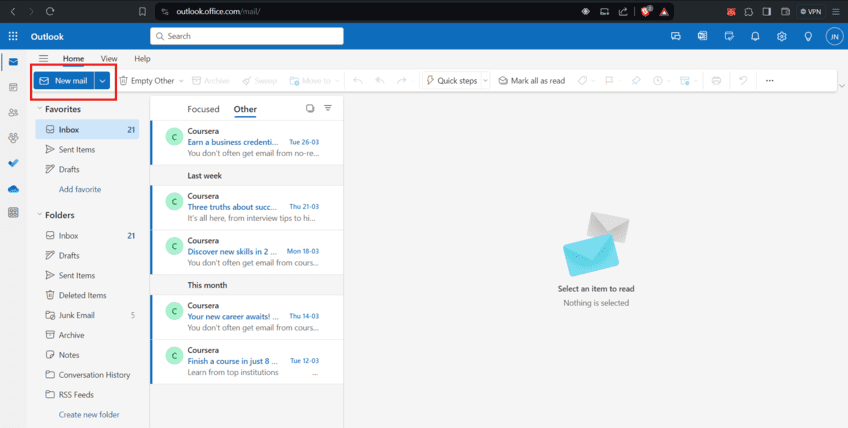Image resolution: width=848 pixels, height=428 pixels.
Task: Click the select all messages icon
Action: coord(310,108)
